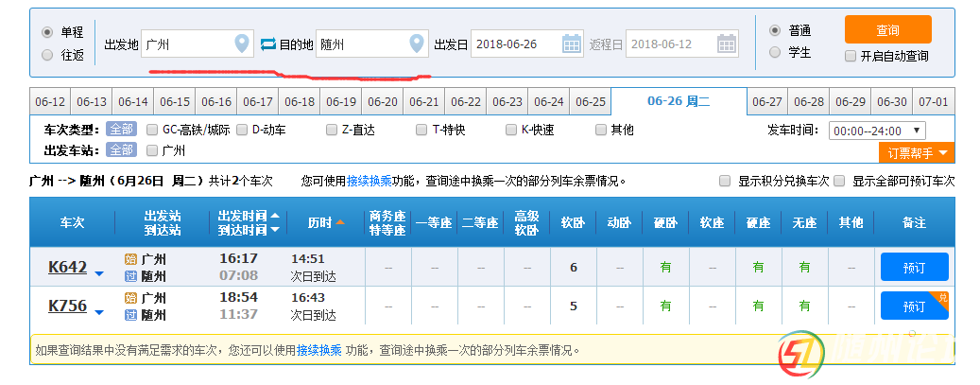
Task: Click 预订 button for train K642
Action: pos(914,268)
